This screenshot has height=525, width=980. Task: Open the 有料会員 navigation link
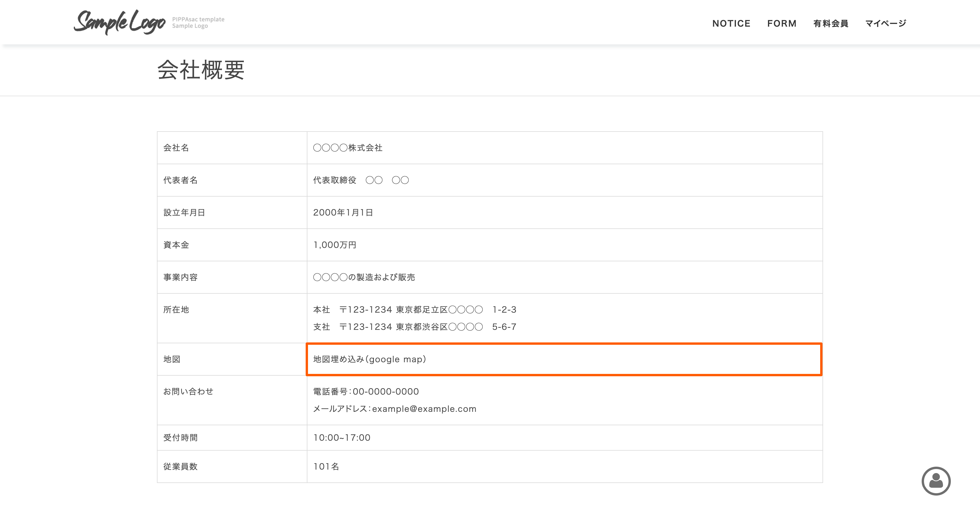(x=830, y=24)
